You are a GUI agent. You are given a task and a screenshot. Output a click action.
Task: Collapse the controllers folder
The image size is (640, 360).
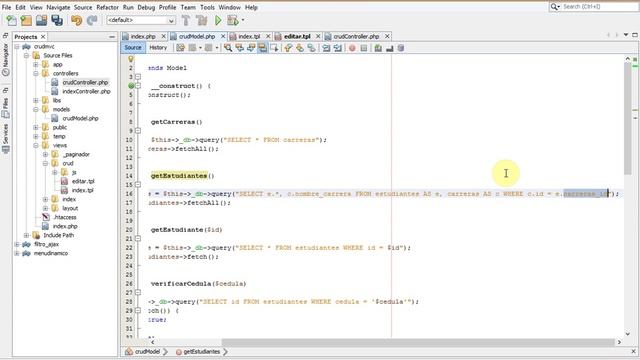36,73
